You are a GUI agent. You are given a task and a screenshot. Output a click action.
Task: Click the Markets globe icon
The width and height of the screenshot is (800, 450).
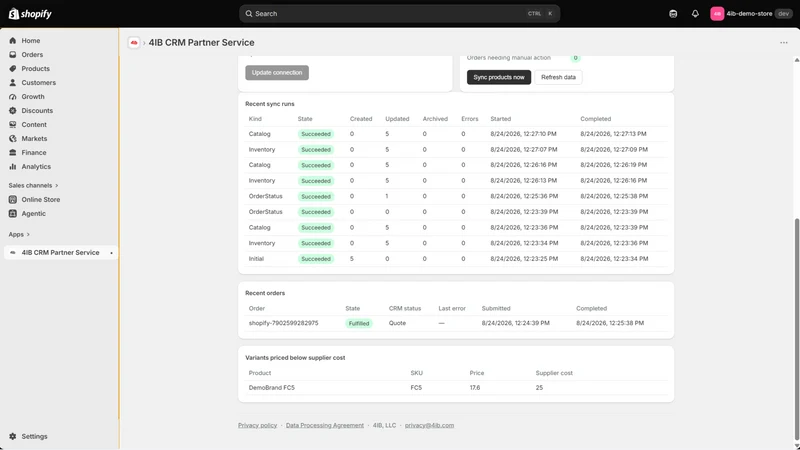13,139
